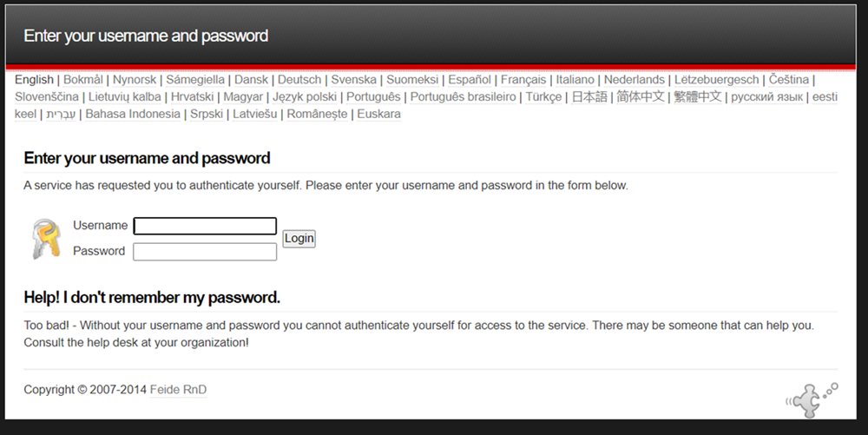Open the Feide RnD link
The width and height of the screenshot is (868, 435).
point(178,390)
